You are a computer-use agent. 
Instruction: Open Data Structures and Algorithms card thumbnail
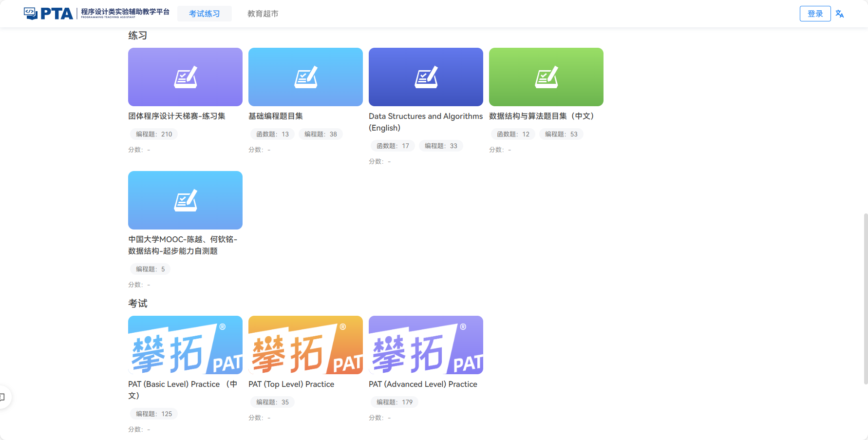coord(426,77)
